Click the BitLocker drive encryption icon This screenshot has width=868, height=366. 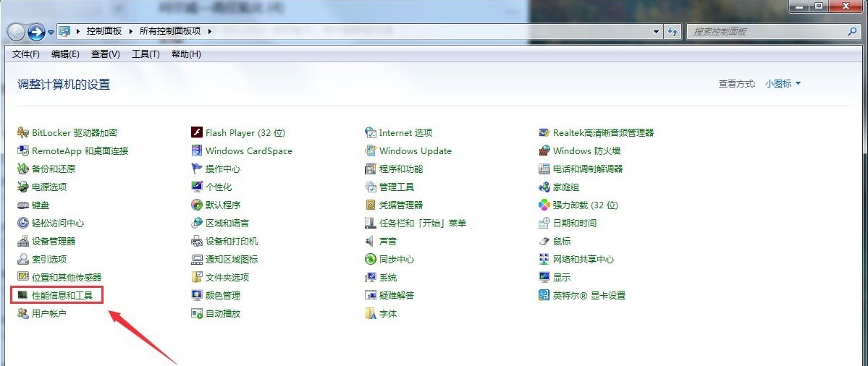(x=23, y=133)
